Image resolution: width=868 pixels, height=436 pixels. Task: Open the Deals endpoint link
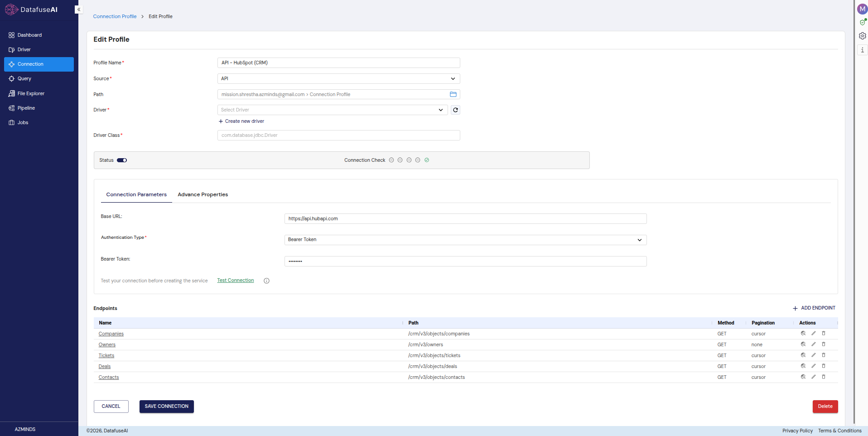click(105, 367)
